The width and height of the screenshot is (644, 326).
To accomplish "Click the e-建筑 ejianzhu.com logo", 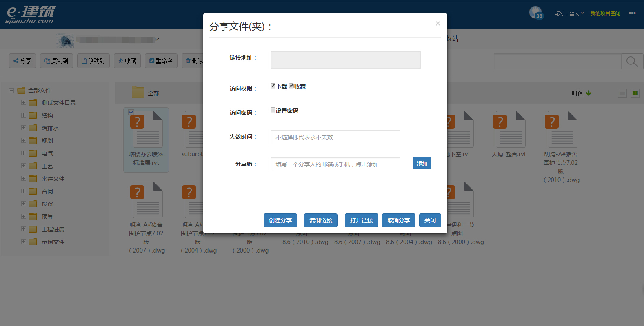I will (30, 15).
